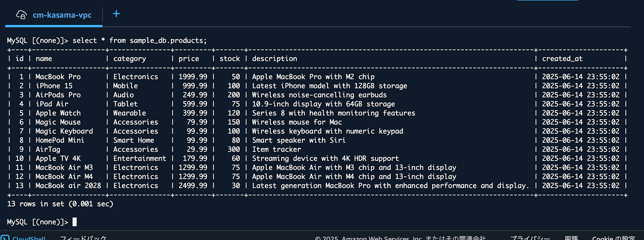Click 'Wireless noise-cancelling earbuds' description

(x=319, y=95)
